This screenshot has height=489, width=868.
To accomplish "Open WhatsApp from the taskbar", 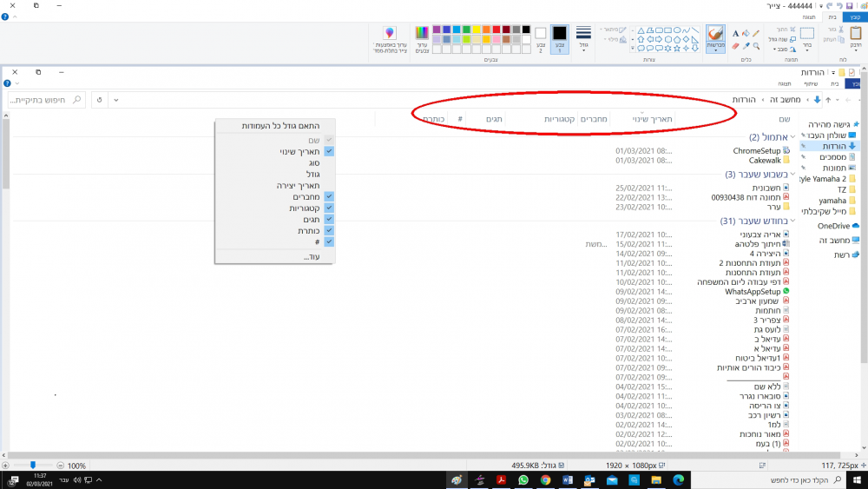I will pyautogui.click(x=523, y=480).
